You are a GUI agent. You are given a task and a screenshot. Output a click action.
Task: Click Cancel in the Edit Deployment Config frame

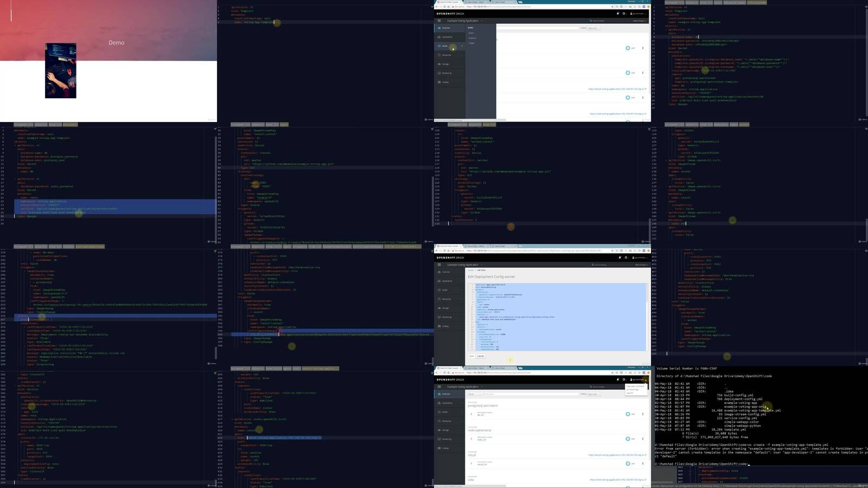tap(481, 356)
